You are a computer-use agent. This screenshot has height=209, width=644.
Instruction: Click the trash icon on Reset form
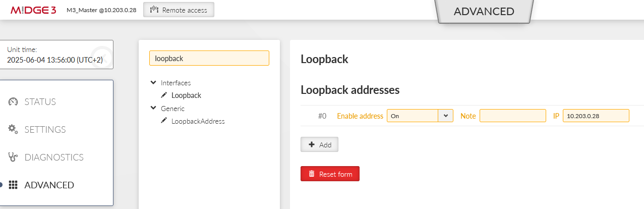312,174
